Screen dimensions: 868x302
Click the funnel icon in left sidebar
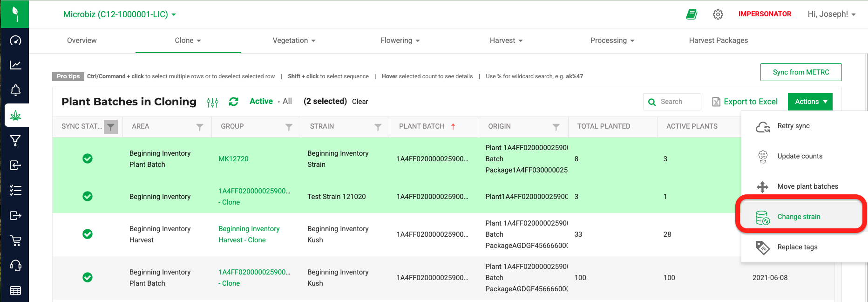[15, 140]
